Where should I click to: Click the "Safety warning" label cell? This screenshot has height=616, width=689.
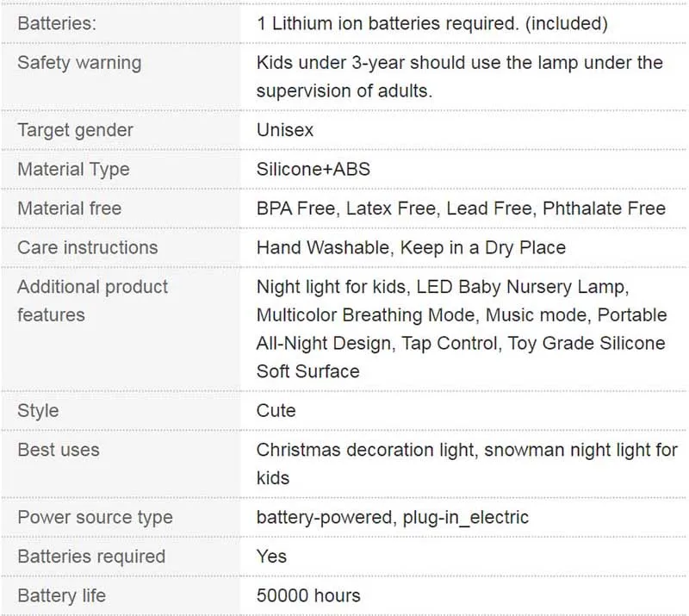pos(79,63)
